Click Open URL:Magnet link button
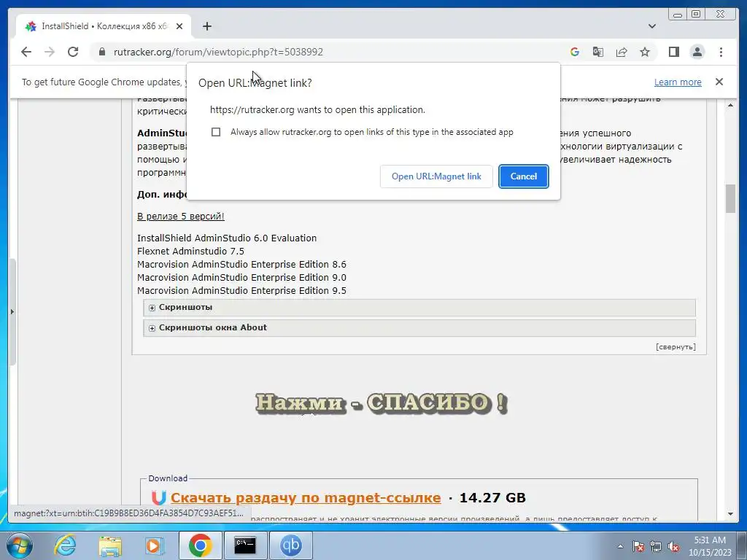This screenshot has width=747, height=560. pyautogui.click(x=436, y=176)
